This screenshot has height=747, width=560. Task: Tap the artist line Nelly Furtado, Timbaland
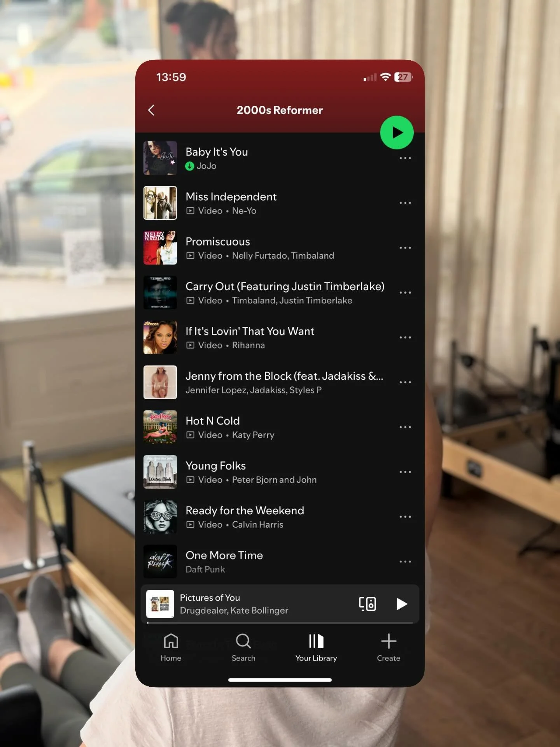(283, 256)
